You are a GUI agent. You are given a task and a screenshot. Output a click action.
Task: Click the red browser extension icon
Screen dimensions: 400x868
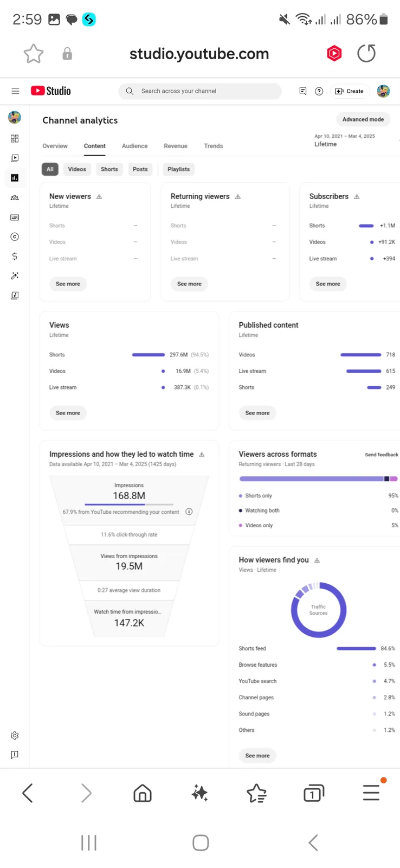pyautogui.click(x=334, y=53)
